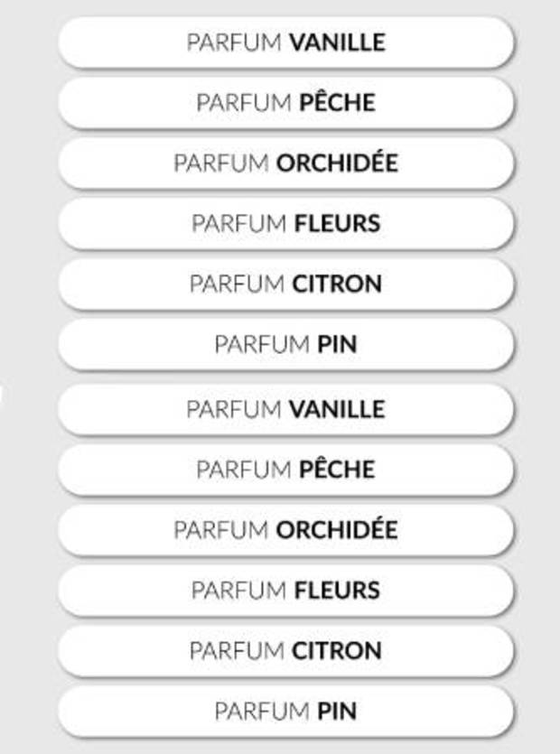
Task: Click bold word PIN in the bottommost pill
Action: click(x=337, y=711)
